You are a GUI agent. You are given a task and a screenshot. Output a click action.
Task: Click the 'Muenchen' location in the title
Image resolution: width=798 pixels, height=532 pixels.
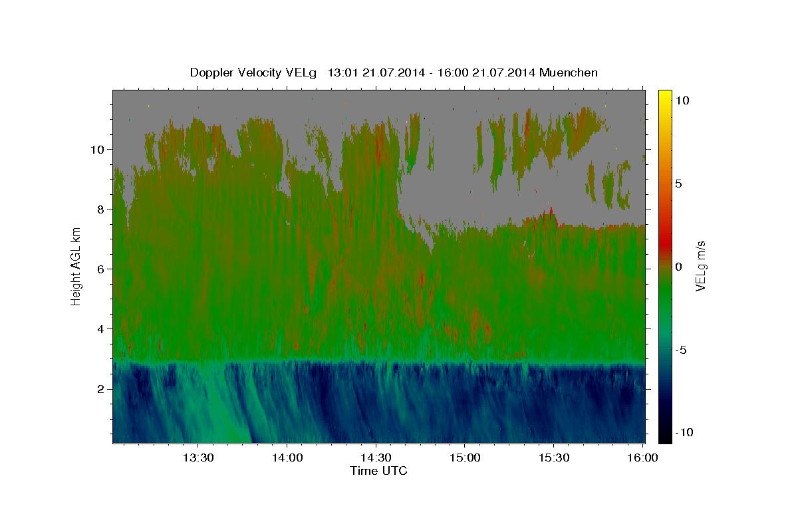569,72
